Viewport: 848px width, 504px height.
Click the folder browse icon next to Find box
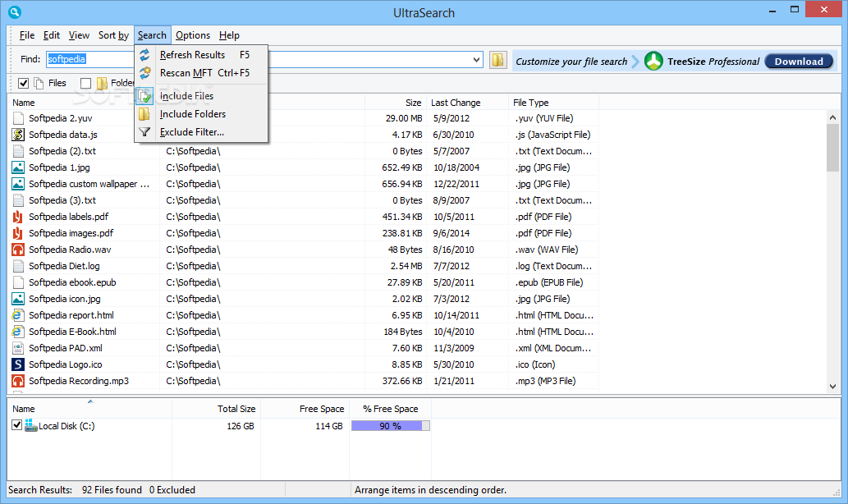497,60
